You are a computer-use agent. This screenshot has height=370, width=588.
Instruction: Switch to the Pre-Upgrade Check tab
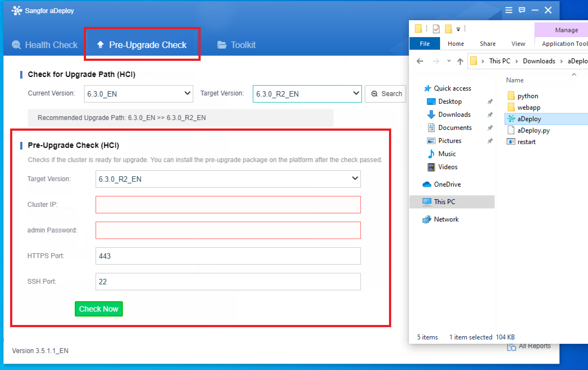(x=142, y=45)
